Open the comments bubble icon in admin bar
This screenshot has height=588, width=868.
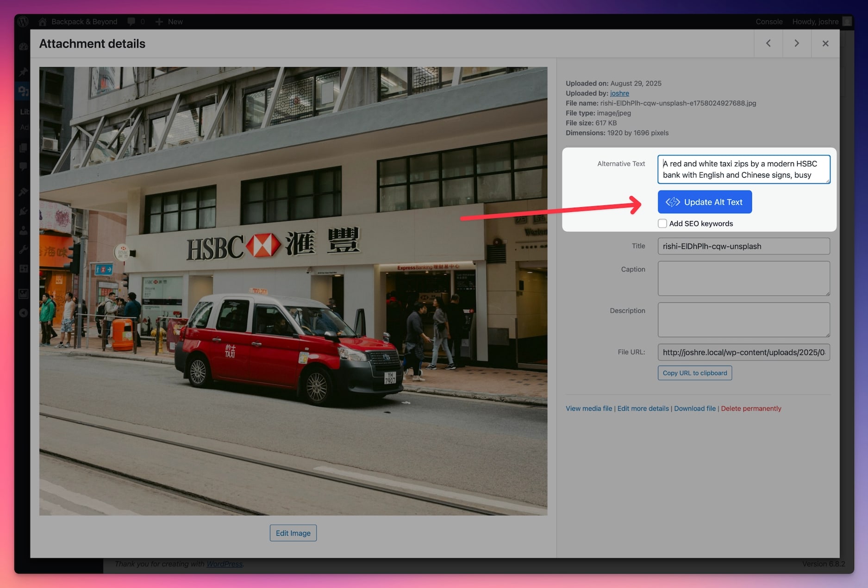click(131, 21)
